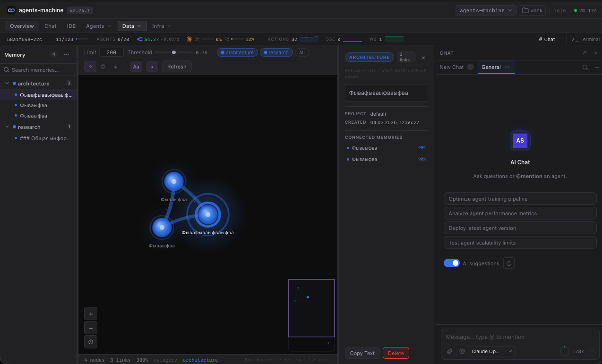Image resolution: width=602 pixels, height=364 pixels.
Task: Click the paperclip attachment icon in the composer
Action: pos(449,351)
